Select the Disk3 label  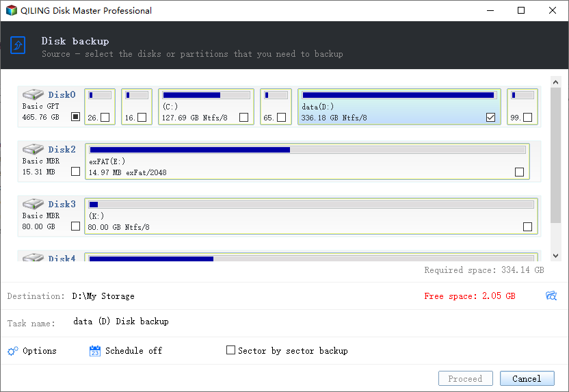point(62,205)
